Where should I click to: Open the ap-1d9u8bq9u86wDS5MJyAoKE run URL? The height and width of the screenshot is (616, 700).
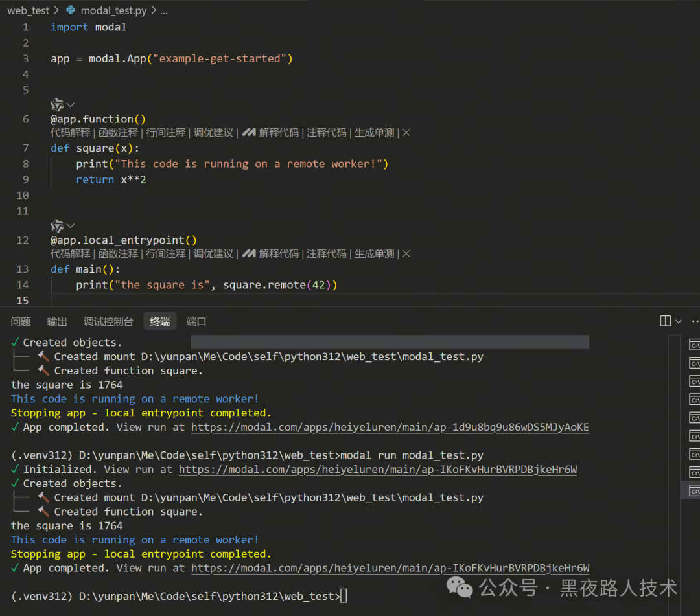(x=390, y=428)
